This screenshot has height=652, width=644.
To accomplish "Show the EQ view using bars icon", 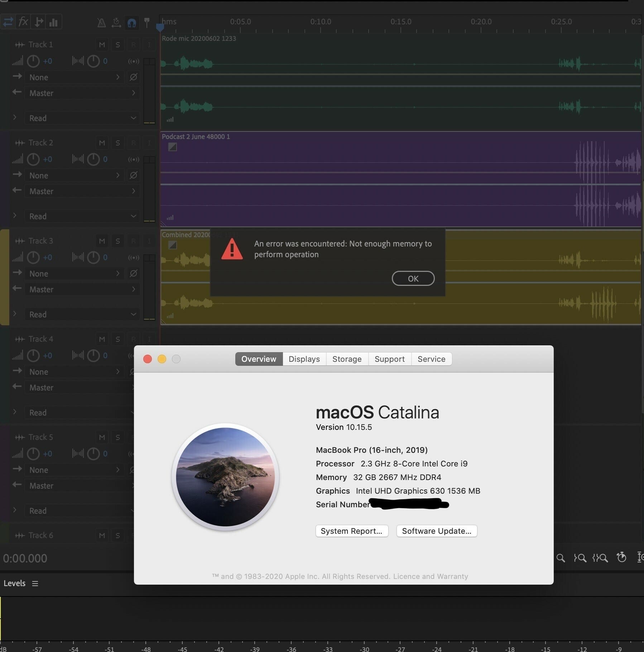I will point(54,22).
